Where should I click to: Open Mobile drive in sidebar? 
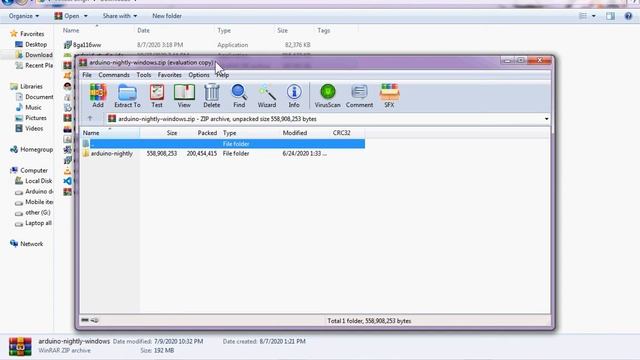pos(34,202)
